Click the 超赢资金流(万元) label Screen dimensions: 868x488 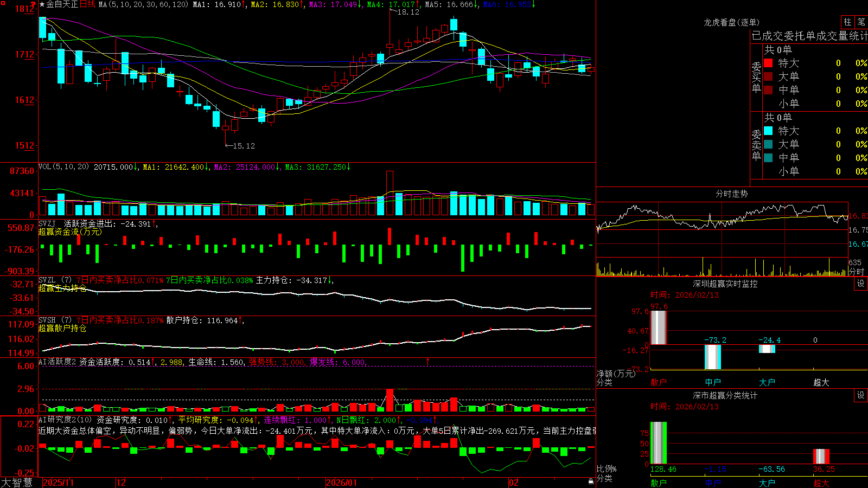[x=70, y=232]
